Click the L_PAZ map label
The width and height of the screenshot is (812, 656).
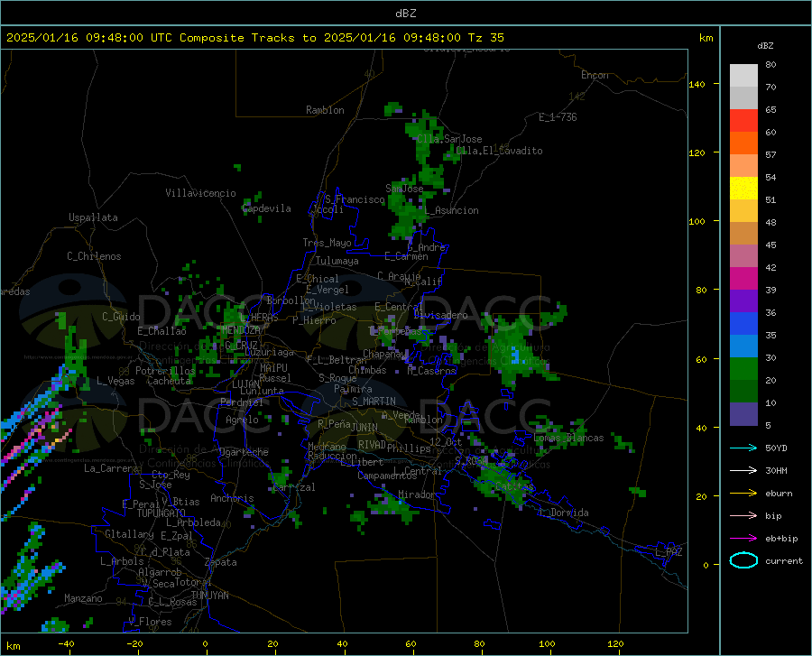pyautogui.click(x=669, y=552)
